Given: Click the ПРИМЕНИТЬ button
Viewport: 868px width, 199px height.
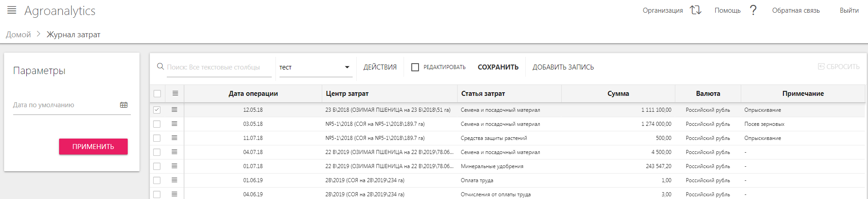Looking at the screenshot, I should point(93,146).
